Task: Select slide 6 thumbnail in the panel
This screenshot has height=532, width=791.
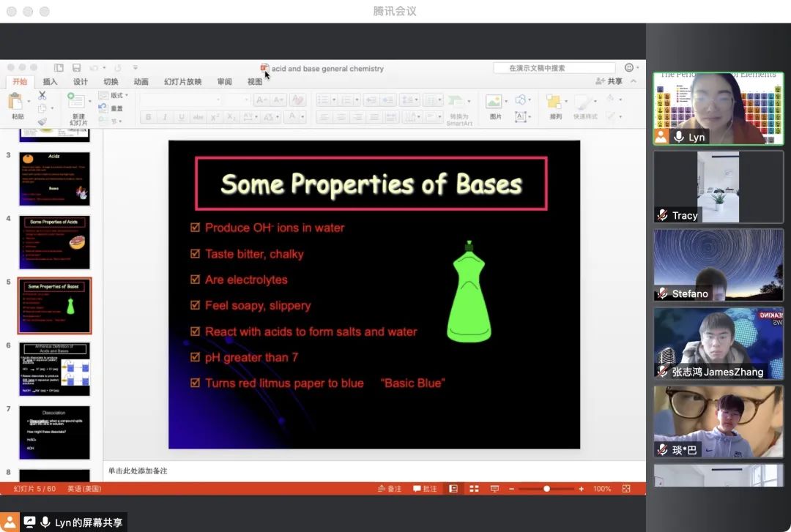Action: [x=54, y=370]
